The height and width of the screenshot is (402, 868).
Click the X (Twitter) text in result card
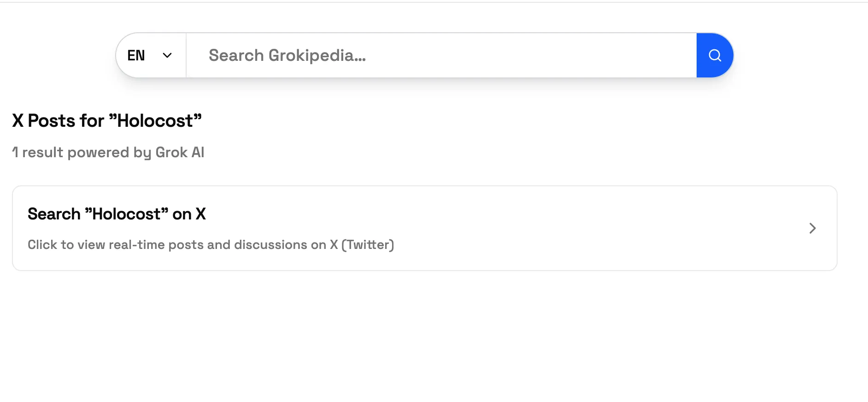tap(362, 245)
